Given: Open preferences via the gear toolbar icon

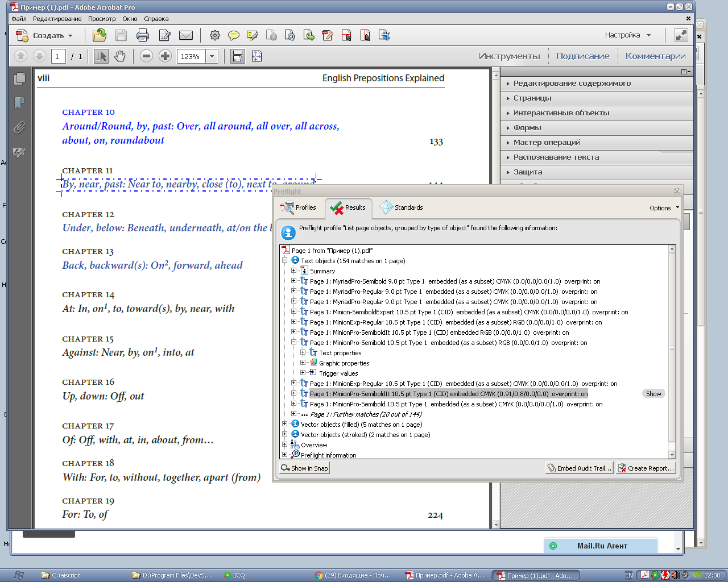Looking at the screenshot, I should pos(215,35).
